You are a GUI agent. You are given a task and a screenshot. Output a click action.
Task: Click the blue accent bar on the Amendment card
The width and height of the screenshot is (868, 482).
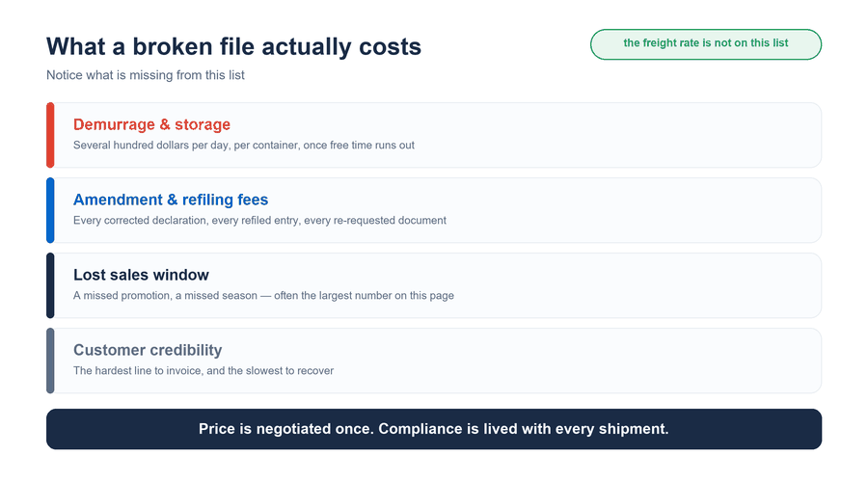(x=50, y=210)
